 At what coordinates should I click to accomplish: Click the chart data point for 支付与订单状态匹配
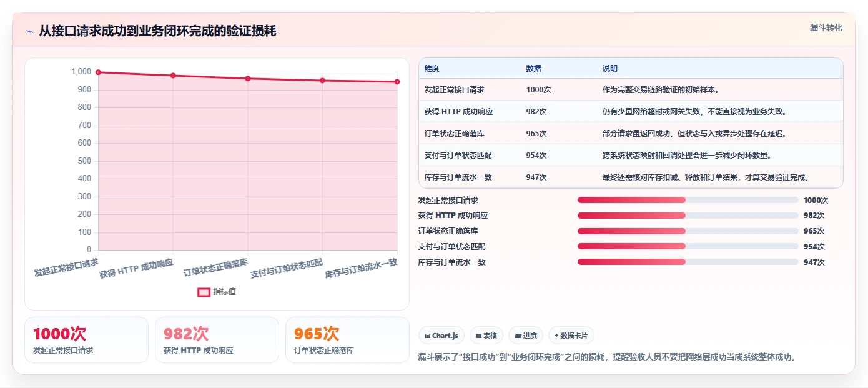[x=322, y=81]
